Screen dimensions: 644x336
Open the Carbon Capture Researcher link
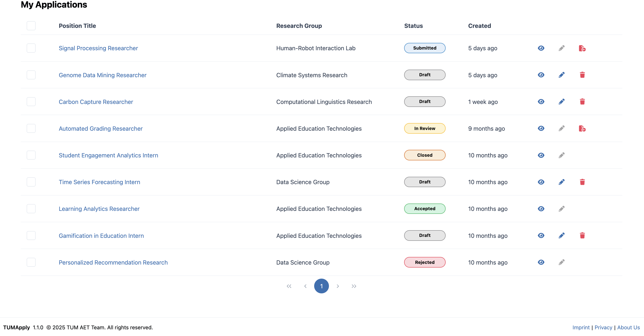(x=96, y=102)
